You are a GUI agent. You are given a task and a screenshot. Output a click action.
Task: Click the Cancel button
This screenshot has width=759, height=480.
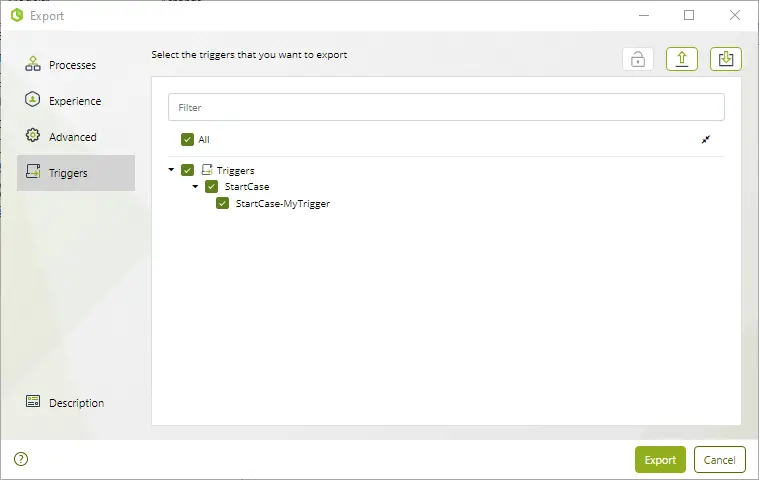(x=719, y=460)
